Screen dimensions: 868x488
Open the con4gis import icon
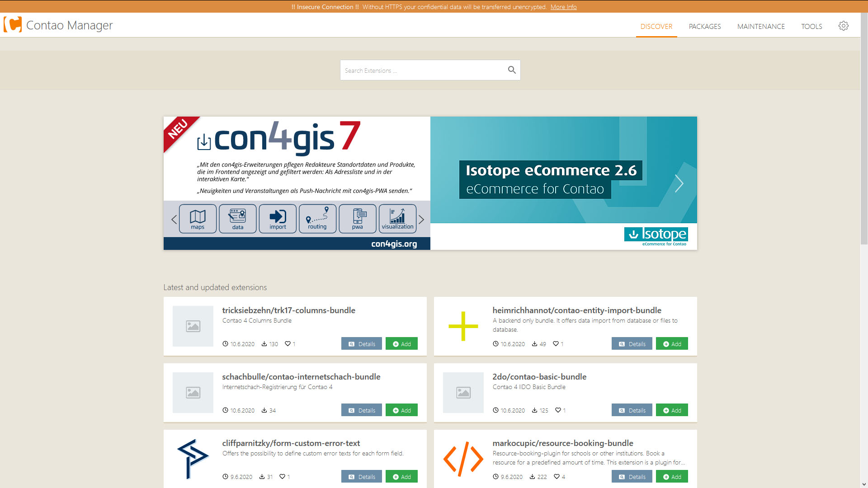(278, 219)
